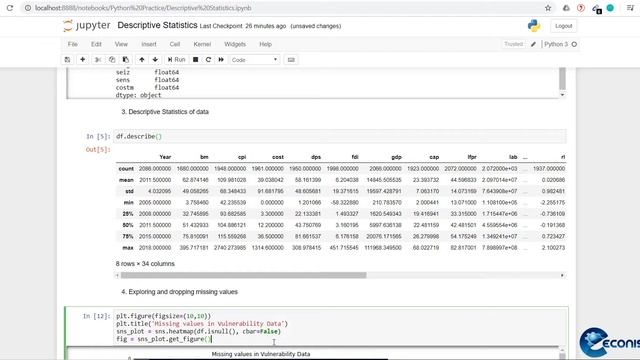Click the Jupyter logo
The height and width of the screenshot is (360, 640).
point(87,25)
